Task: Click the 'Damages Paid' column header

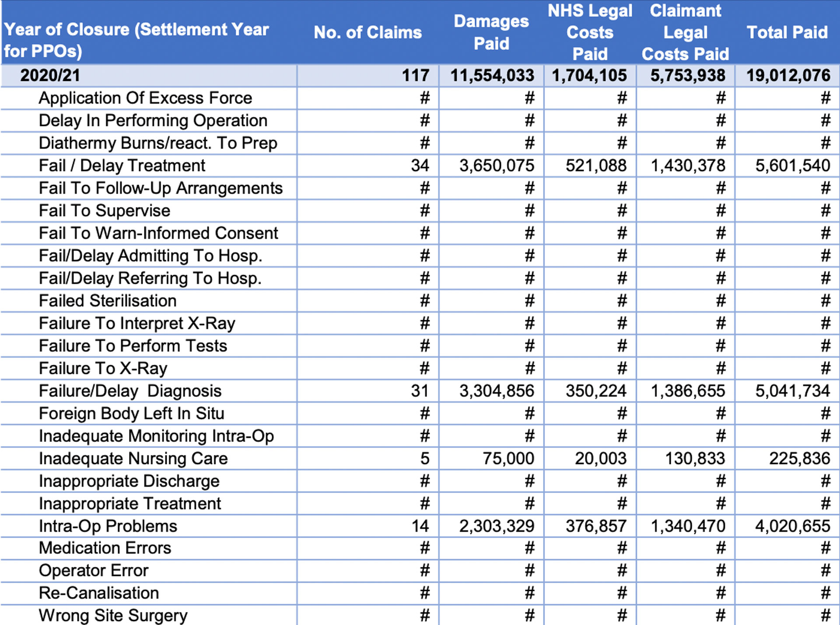Action: (x=491, y=32)
